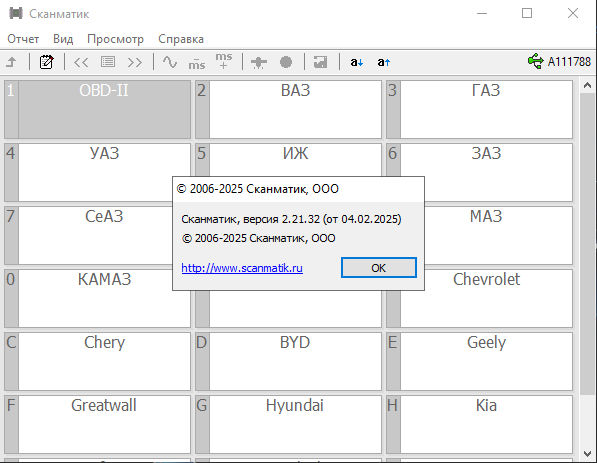The width and height of the screenshot is (597, 463).
Task: Minimize the Сканматик window
Action: [x=482, y=13]
